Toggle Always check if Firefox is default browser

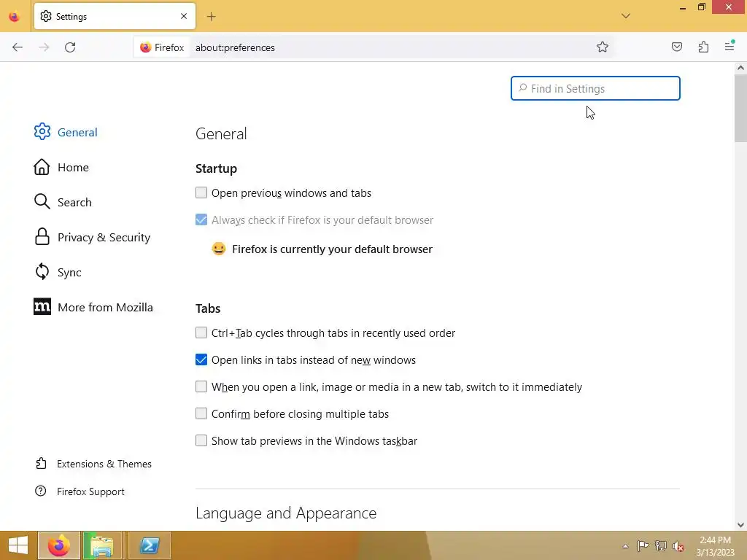point(201,219)
